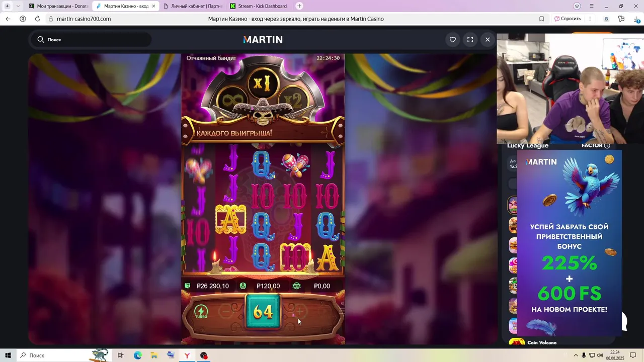Open the browser extensions panel icon
Viewport: 644px width, 362px height.
coord(621,19)
